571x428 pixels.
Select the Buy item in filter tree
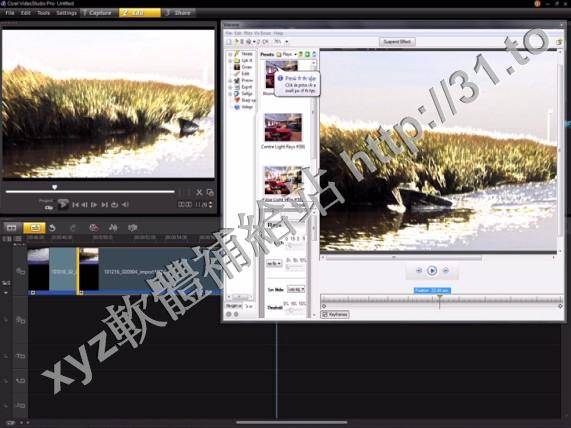[x=244, y=100]
